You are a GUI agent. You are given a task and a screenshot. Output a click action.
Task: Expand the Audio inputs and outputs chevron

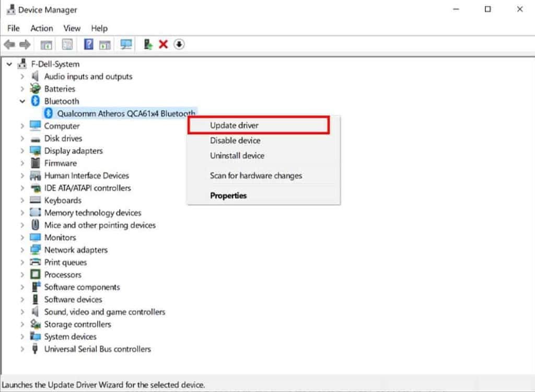pos(22,76)
